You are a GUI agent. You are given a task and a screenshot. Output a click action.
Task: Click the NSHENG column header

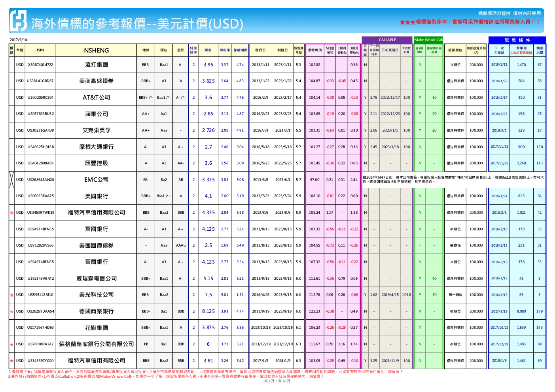point(97,50)
